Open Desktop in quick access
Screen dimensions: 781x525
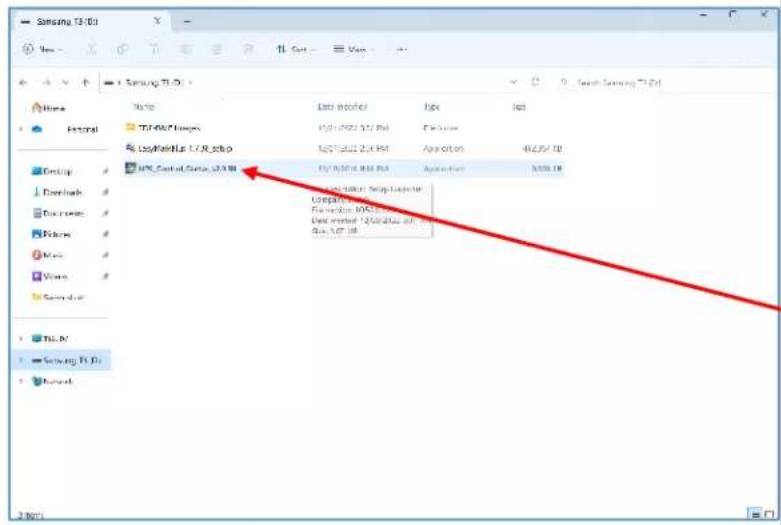click(52, 171)
